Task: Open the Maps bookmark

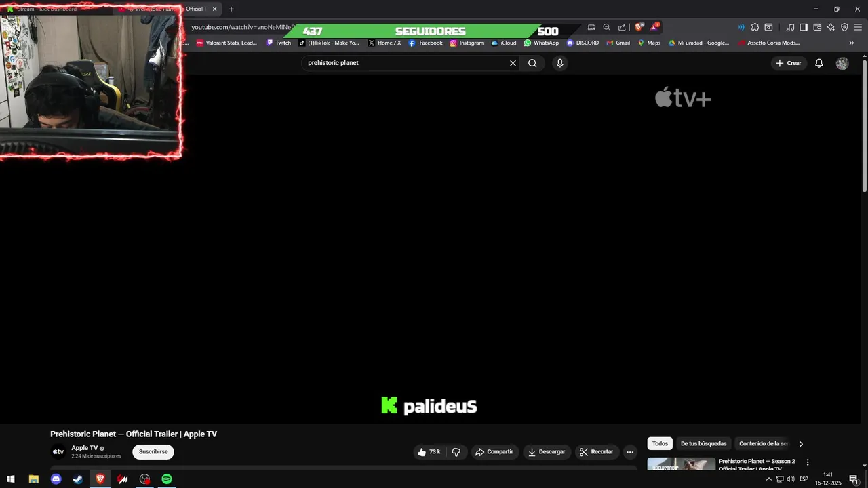Action: point(649,43)
